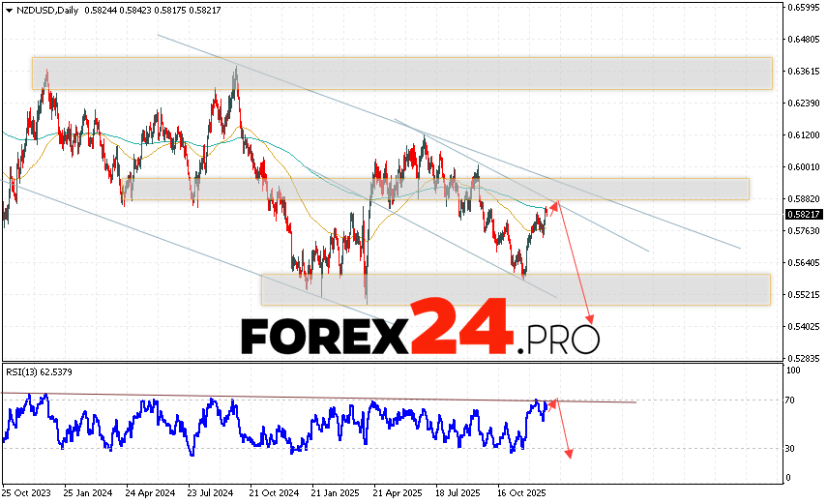Select the RSI 100 level label
This screenshot has height=504, width=827.
[794, 371]
